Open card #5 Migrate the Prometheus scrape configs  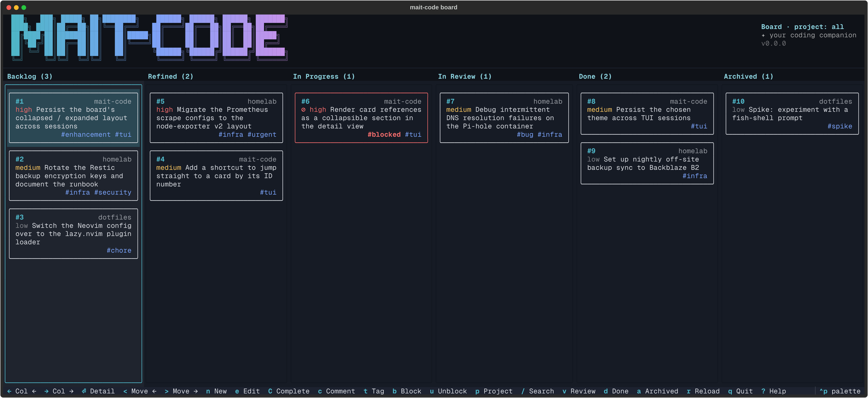pos(216,118)
